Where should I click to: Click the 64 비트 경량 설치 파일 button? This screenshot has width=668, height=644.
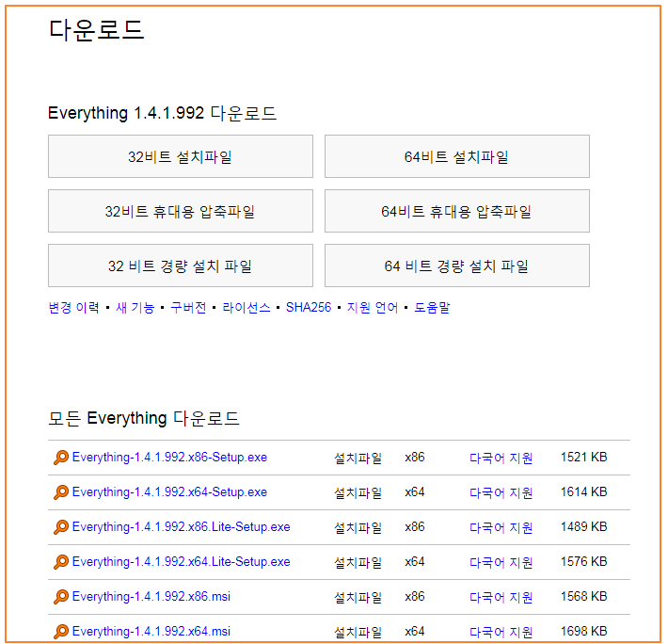tap(456, 266)
